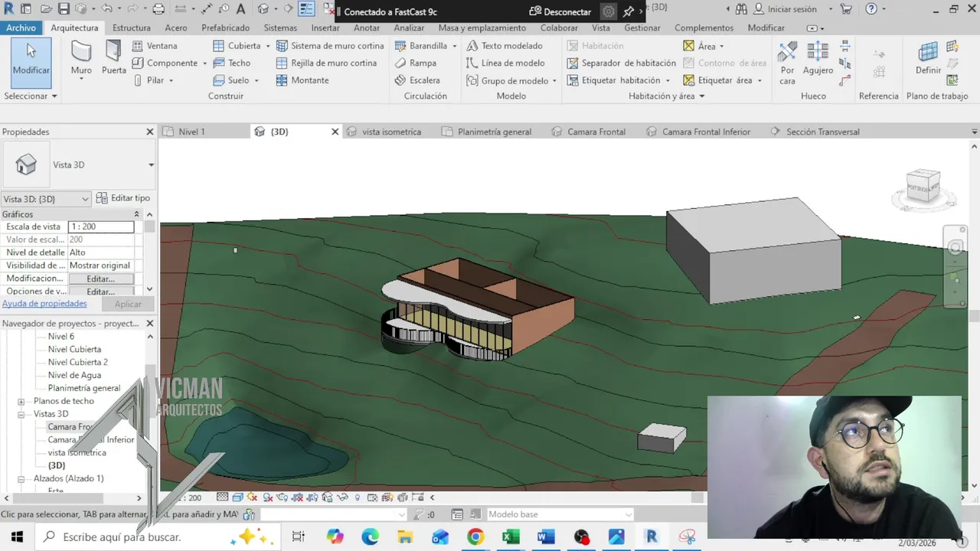Click visual style cube icon in view control bar

(x=238, y=497)
